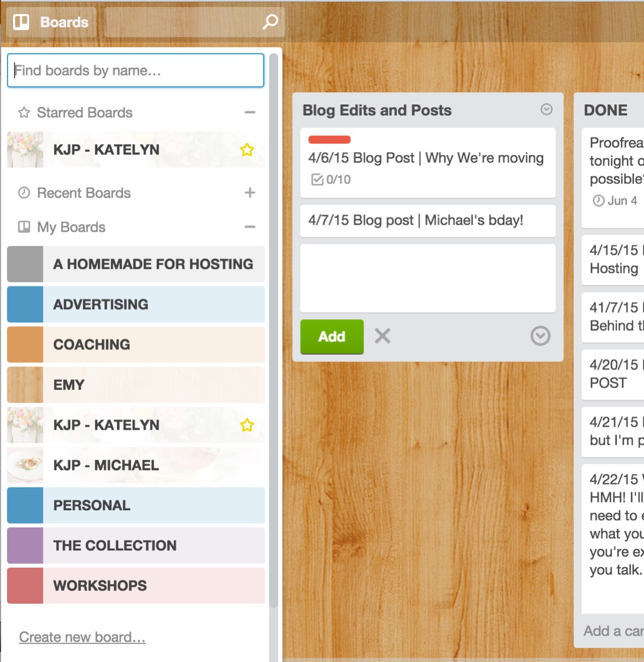Click the search magnifier icon
644x662 pixels.
tap(270, 22)
